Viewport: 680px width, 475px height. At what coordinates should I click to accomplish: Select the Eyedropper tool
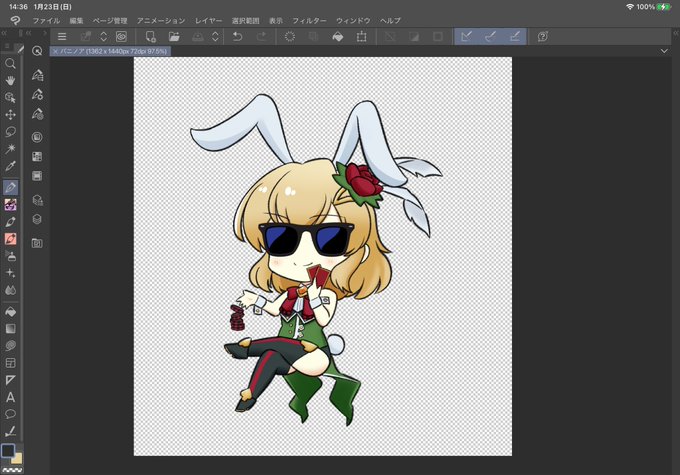[x=10, y=166]
